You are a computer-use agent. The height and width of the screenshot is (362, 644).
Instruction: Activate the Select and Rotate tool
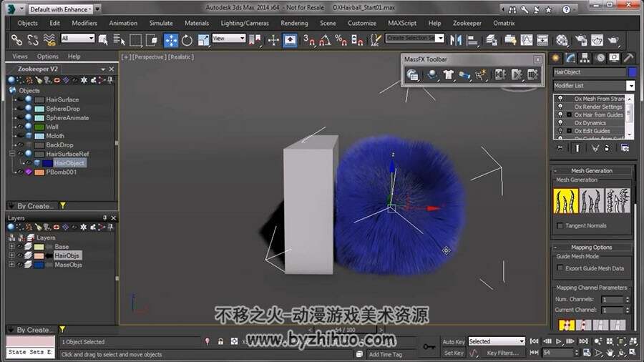click(187, 40)
